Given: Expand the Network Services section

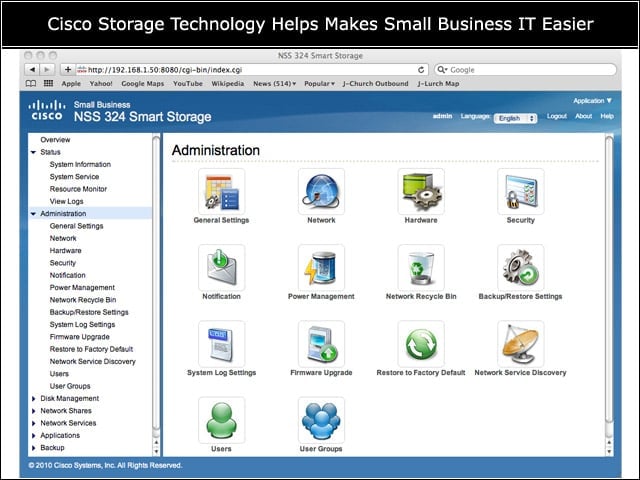Looking at the screenshot, I should pyautogui.click(x=33, y=423).
